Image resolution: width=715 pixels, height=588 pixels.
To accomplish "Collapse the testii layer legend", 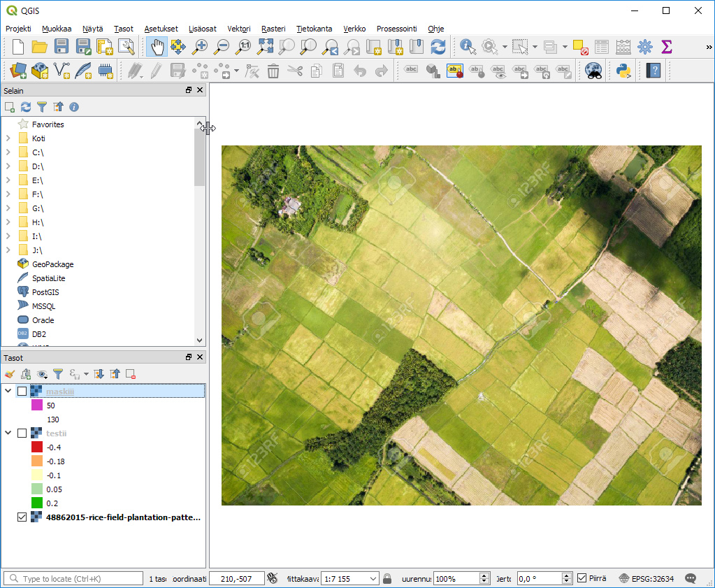I will point(8,433).
